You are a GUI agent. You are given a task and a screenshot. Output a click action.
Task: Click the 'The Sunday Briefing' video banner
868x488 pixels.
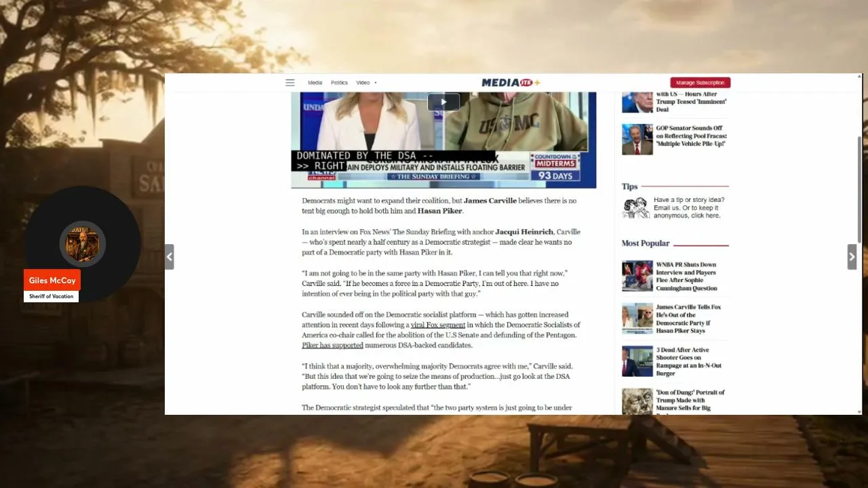(434, 177)
